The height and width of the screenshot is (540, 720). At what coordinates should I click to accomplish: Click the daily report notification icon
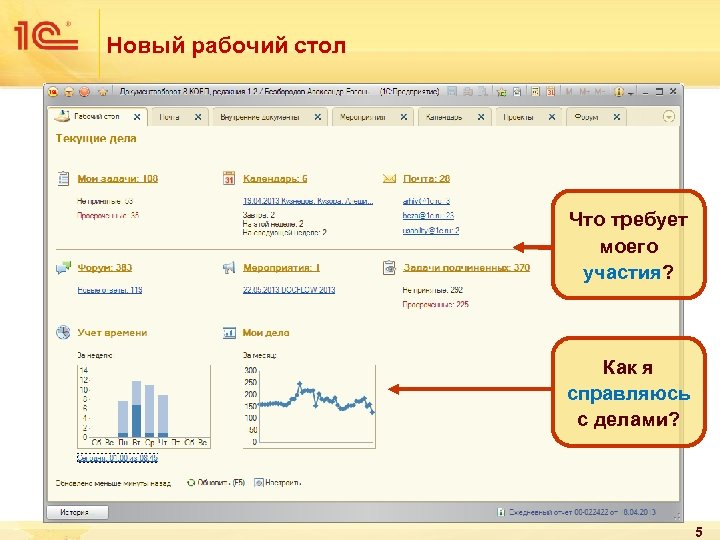pos(501,512)
